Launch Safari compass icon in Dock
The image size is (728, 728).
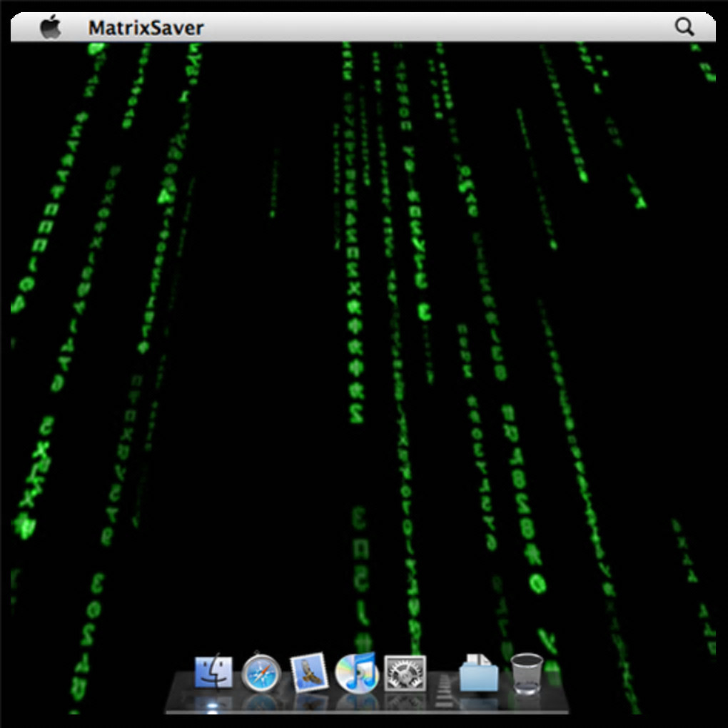(x=261, y=672)
